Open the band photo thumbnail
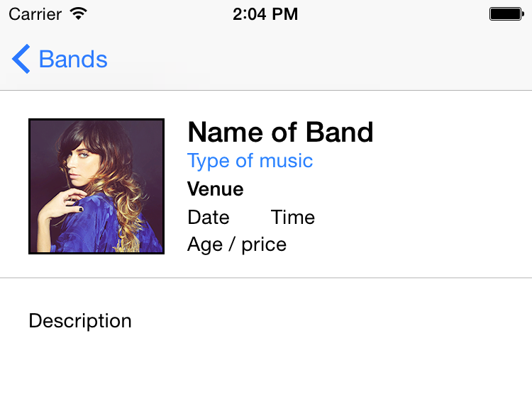The height and width of the screenshot is (411, 532). 96,186
